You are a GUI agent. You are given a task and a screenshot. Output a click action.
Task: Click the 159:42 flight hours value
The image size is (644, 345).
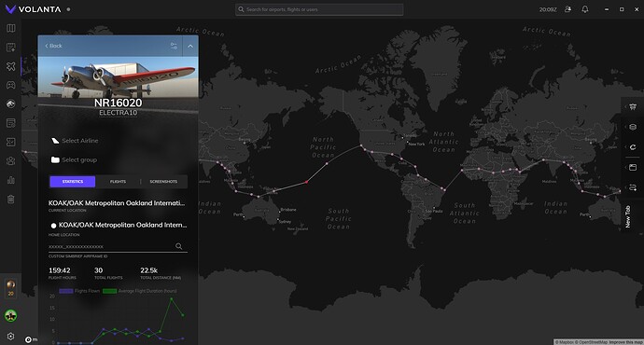60,270
